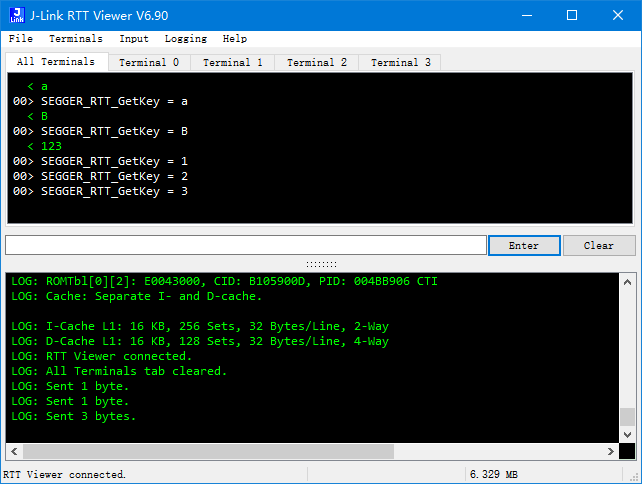This screenshot has width=642, height=484.
Task: Switch to the Terminal 2 tab
Action: click(316, 63)
